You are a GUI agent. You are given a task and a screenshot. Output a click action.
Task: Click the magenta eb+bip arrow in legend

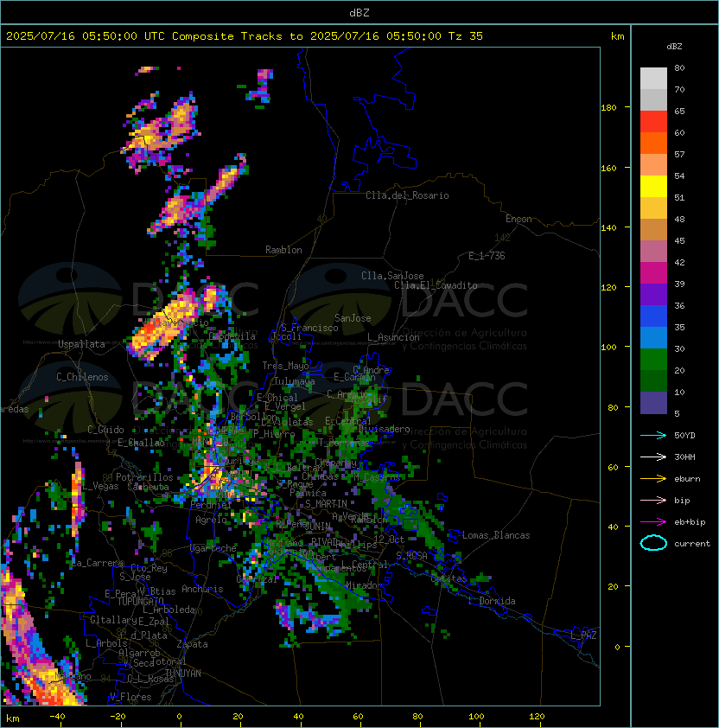tap(653, 522)
